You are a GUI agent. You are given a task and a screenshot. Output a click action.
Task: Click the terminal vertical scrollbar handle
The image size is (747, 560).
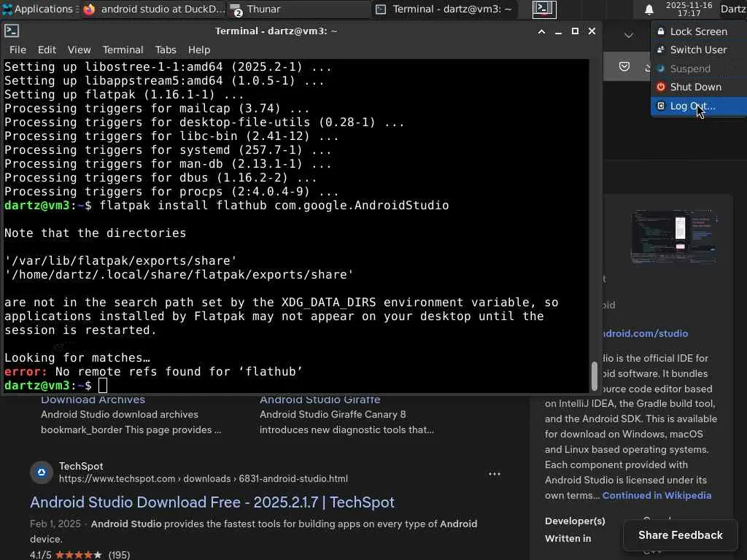[594, 376]
